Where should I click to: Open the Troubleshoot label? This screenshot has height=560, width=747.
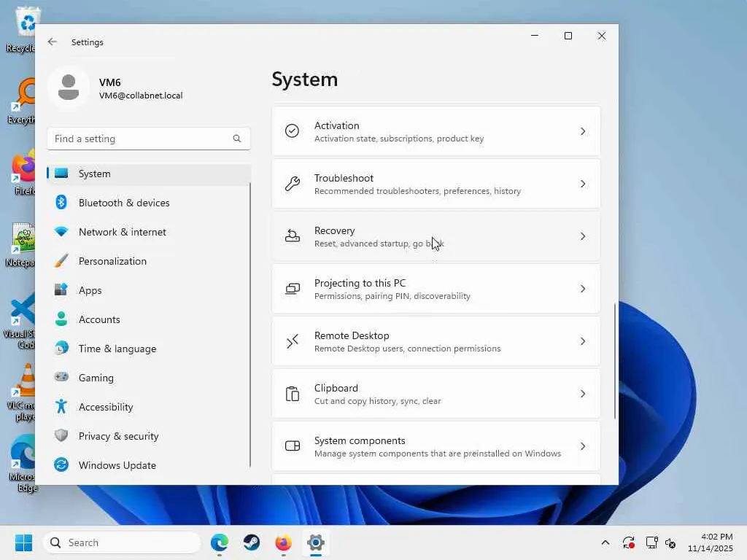coord(344,178)
